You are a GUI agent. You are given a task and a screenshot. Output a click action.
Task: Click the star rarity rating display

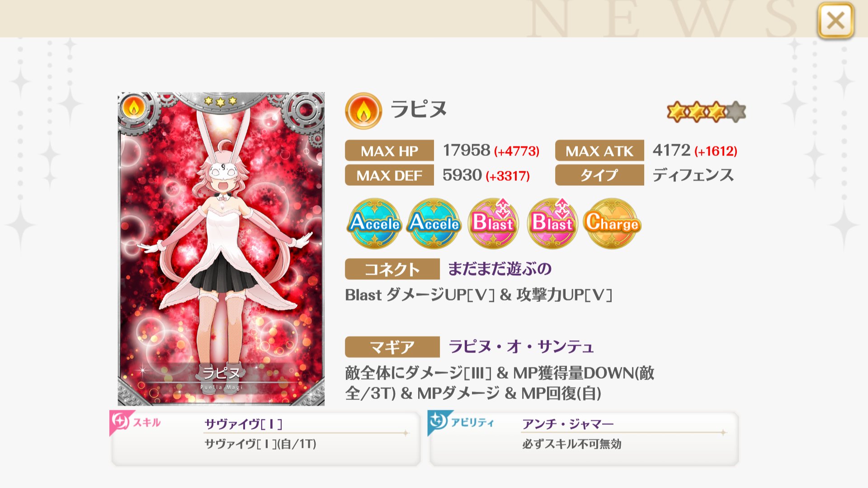coord(706,112)
